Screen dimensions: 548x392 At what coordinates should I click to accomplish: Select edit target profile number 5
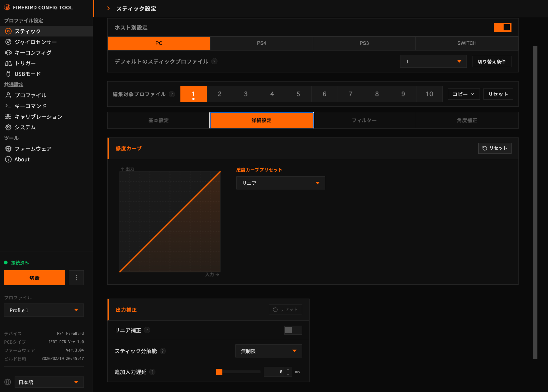(x=298, y=94)
